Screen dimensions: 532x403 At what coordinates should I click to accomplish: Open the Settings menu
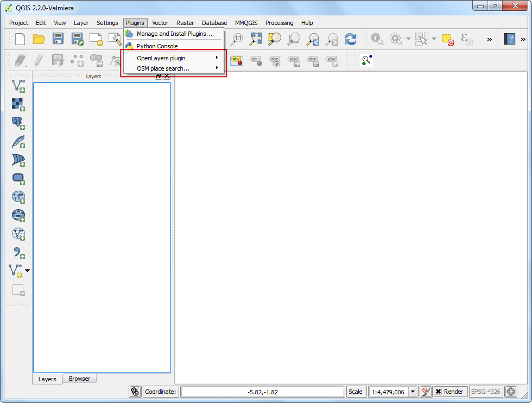pyautogui.click(x=107, y=23)
